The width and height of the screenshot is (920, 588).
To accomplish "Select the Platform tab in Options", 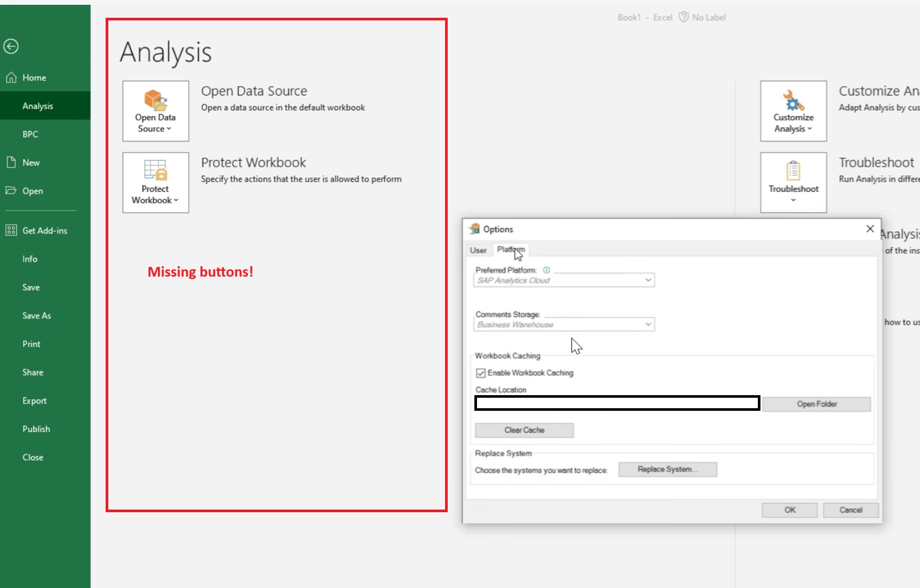I will coord(511,249).
